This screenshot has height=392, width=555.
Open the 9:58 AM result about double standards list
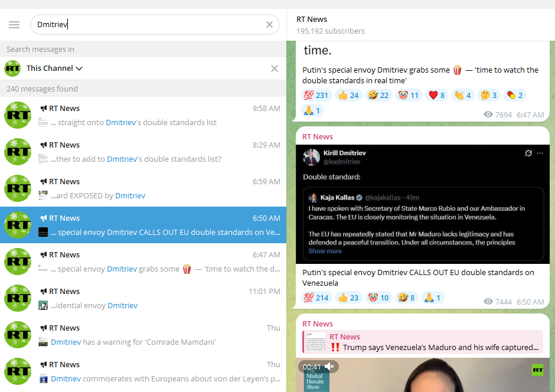143,115
